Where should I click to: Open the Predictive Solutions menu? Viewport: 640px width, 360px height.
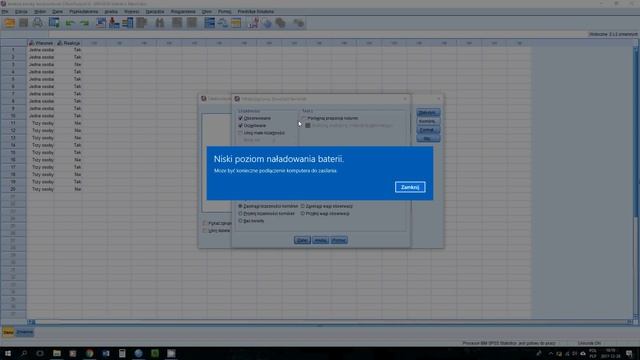click(256, 11)
